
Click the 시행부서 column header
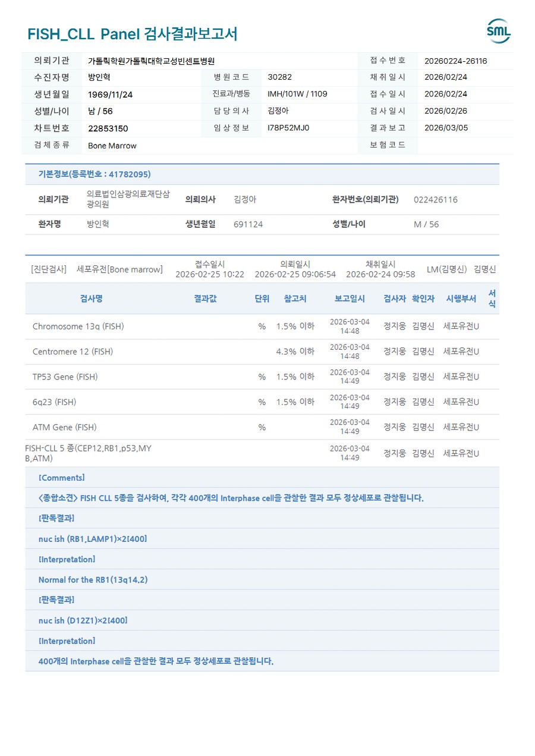click(461, 299)
